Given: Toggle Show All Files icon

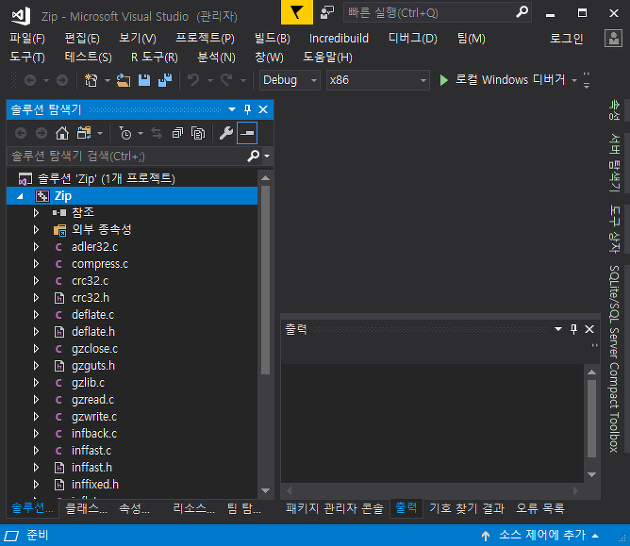Looking at the screenshot, I should click(198, 133).
